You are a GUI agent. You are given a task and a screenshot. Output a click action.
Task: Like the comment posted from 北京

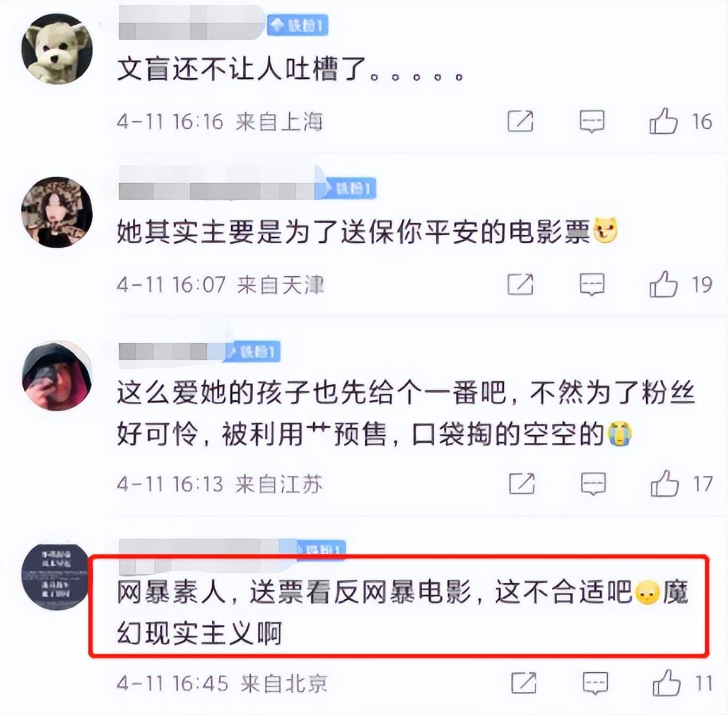666,683
